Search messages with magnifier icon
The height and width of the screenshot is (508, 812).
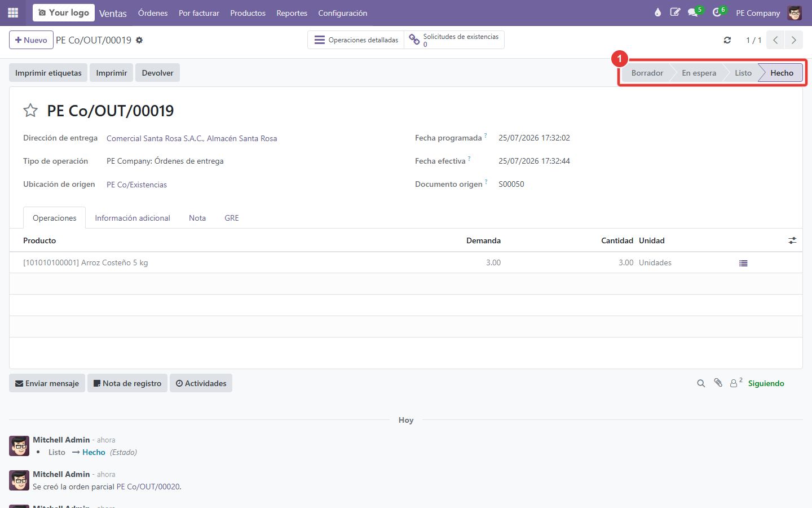(x=701, y=383)
